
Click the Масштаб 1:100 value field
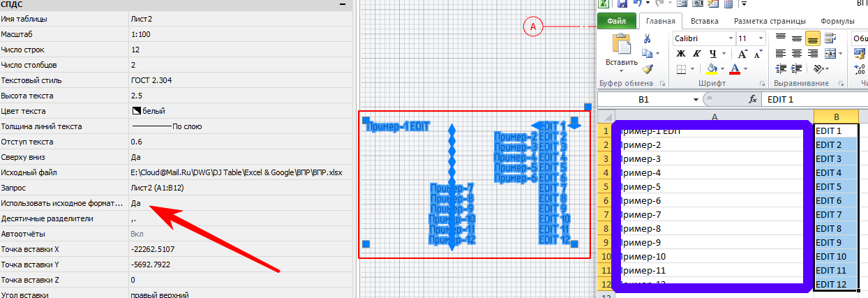[142, 34]
